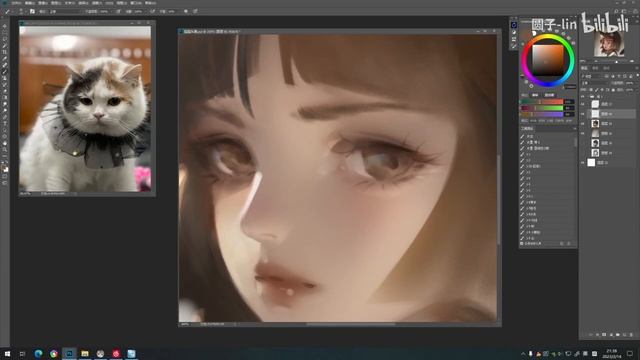Click the create new group folder icon

coord(618,335)
